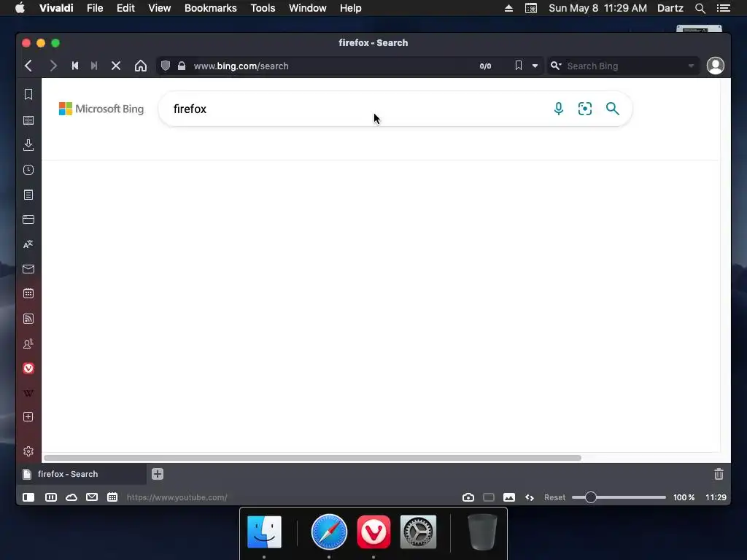The width and height of the screenshot is (747, 560).
Task: Click the status bar clock showing 11:29
Action: coord(716,497)
